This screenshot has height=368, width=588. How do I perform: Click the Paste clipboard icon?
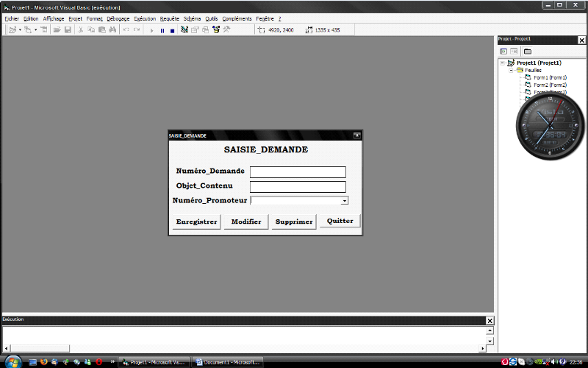[102, 29]
